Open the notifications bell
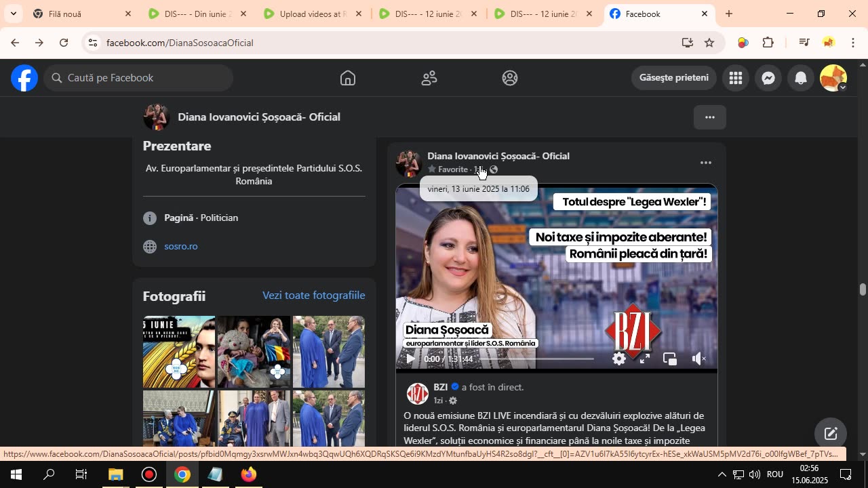The image size is (868, 488). (801, 78)
